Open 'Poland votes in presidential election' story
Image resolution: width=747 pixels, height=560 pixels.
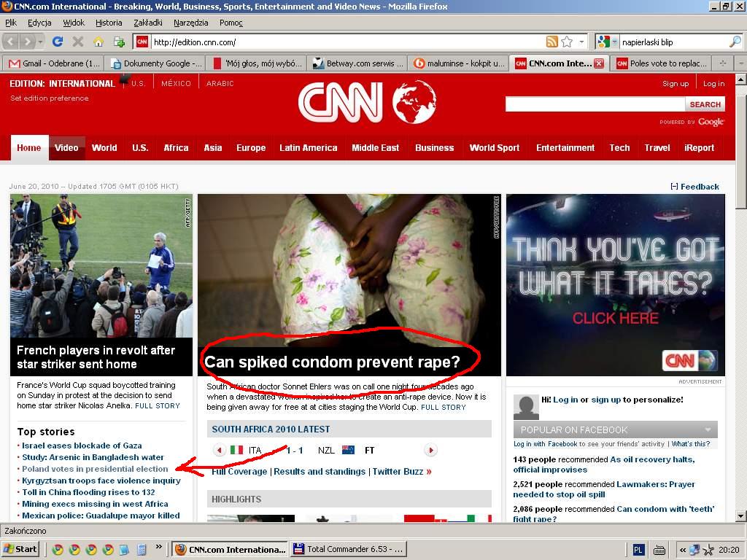coord(95,469)
